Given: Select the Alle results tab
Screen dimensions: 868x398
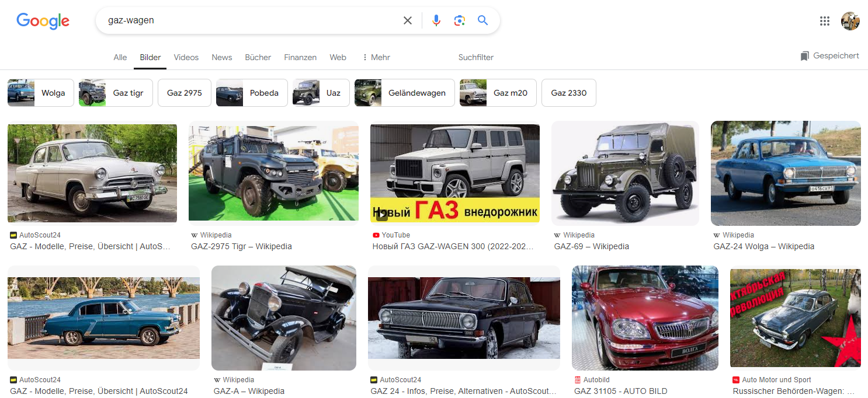Looking at the screenshot, I should [x=120, y=57].
